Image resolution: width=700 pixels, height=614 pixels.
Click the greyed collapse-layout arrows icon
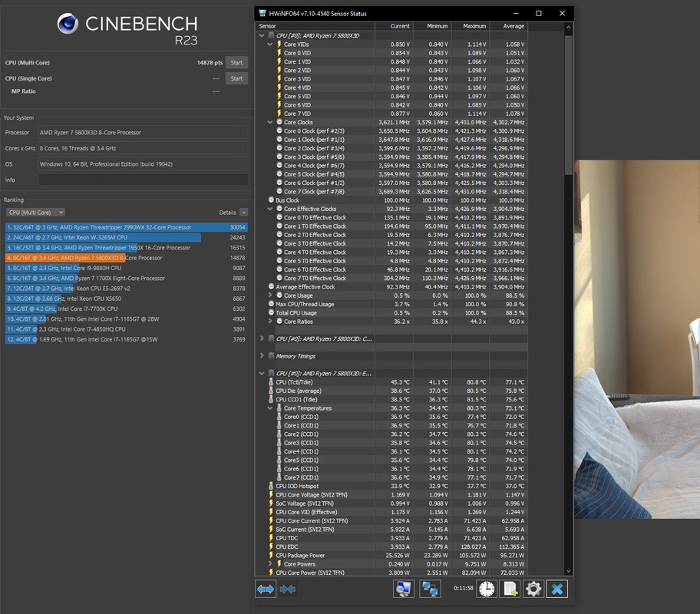[288, 589]
